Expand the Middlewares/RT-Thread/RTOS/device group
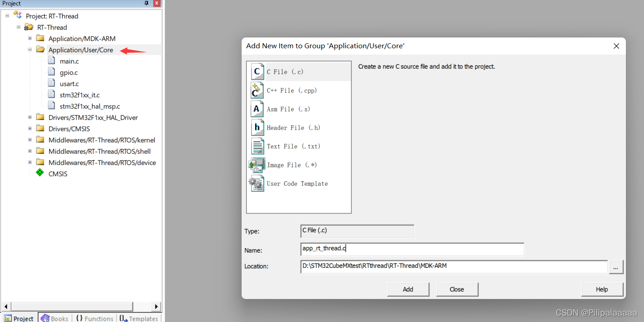The image size is (644, 322). 30,162
